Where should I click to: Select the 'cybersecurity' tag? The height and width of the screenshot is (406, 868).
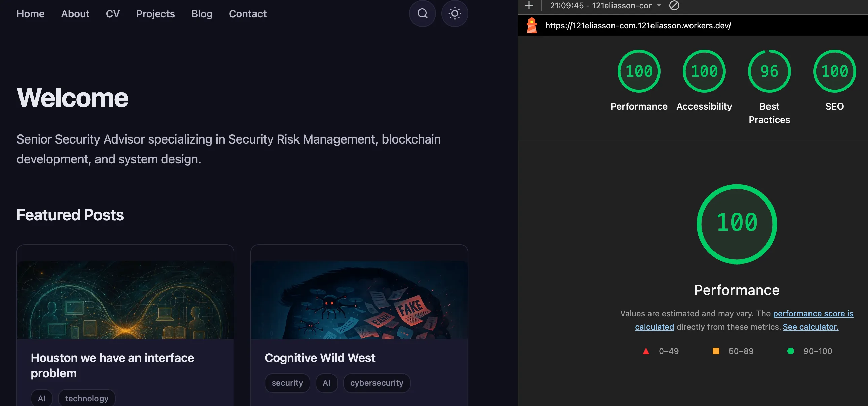[377, 383]
